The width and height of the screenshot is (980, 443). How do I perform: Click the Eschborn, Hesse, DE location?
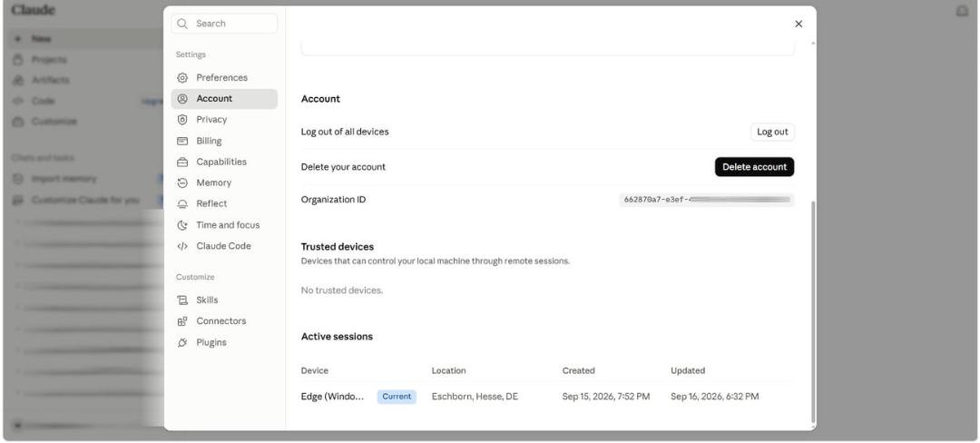(475, 397)
